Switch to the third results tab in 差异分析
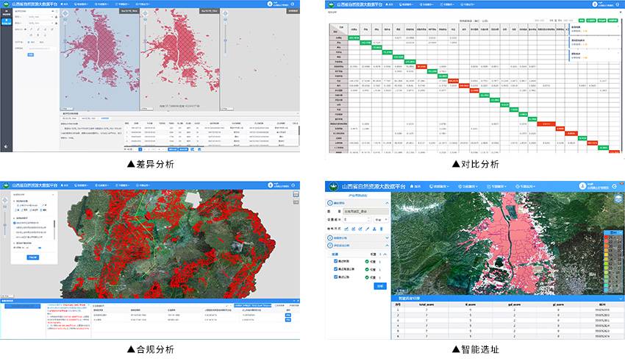 point(104,118)
